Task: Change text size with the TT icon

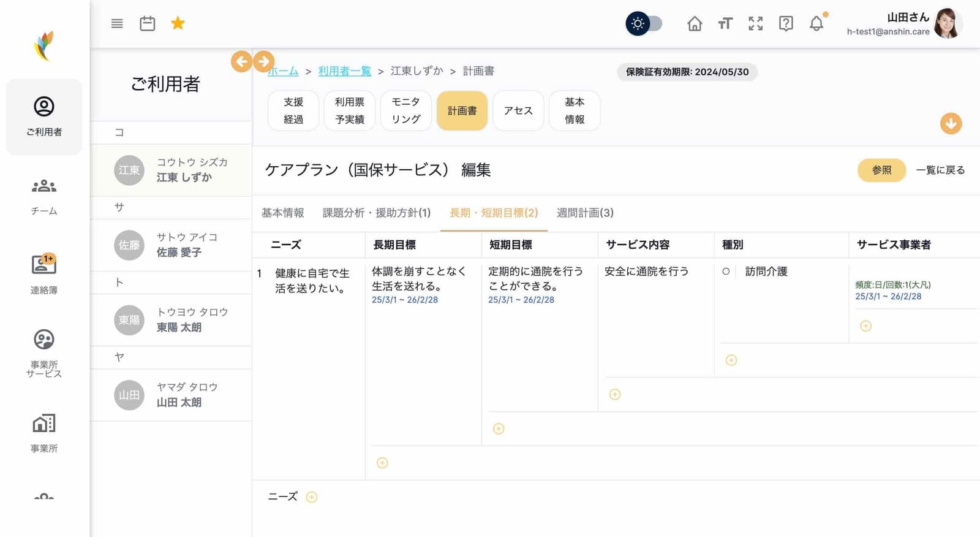Action: click(x=725, y=23)
